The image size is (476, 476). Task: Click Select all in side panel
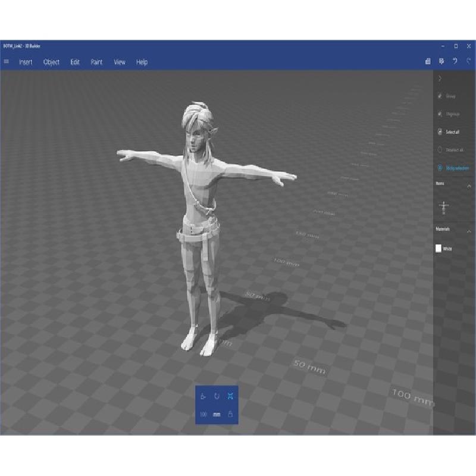449,131
